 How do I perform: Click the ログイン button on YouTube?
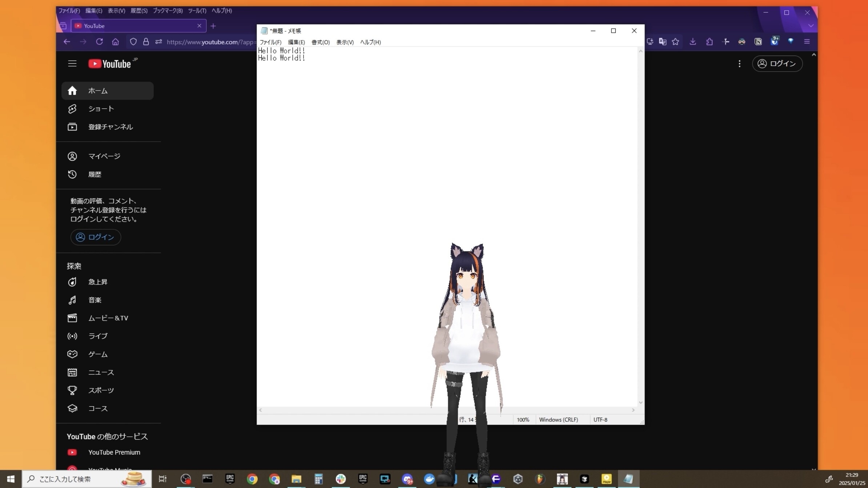777,64
